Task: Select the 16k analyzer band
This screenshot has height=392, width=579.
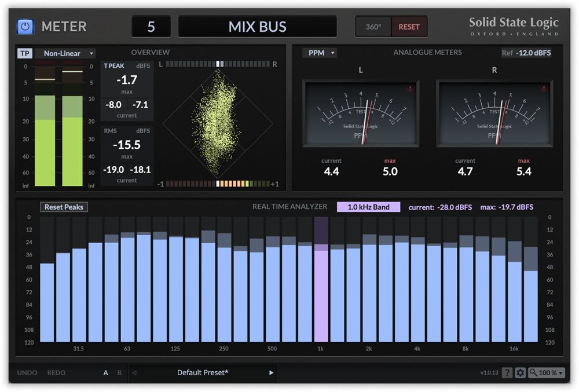Action: click(x=514, y=280)
